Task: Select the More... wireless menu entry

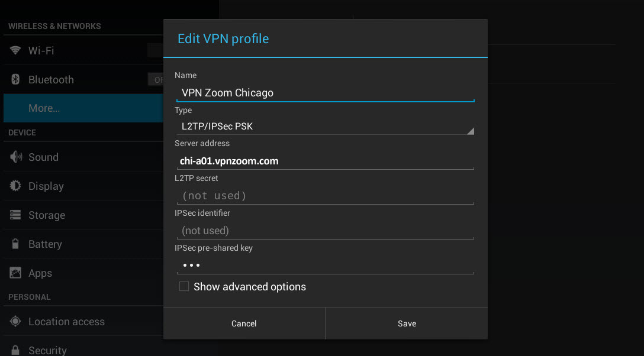Action: point(83,108)
